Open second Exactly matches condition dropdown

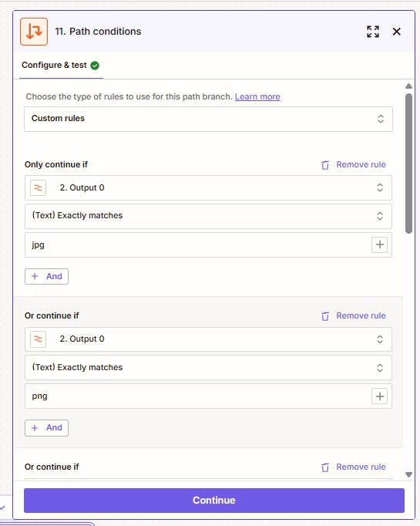point(208,368)
